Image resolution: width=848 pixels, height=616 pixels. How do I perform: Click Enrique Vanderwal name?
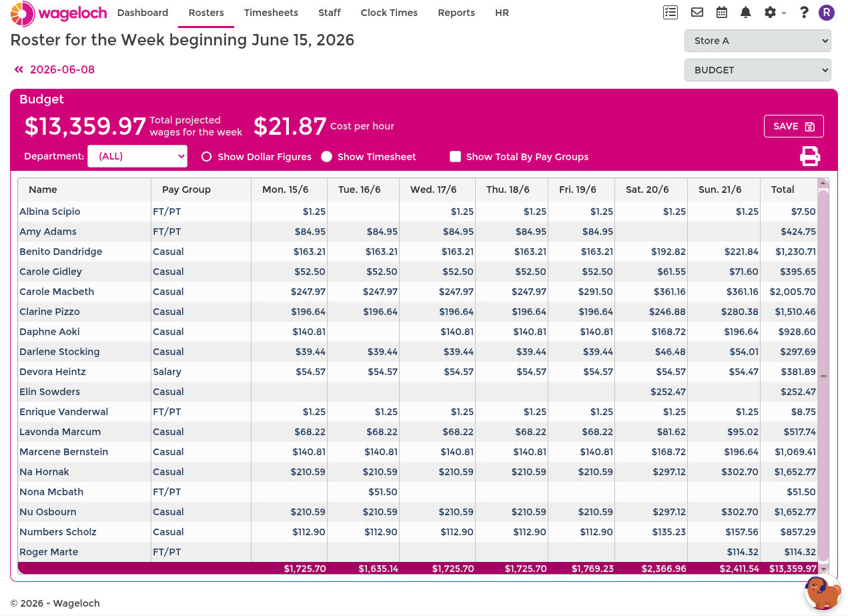tap(63, 412)
